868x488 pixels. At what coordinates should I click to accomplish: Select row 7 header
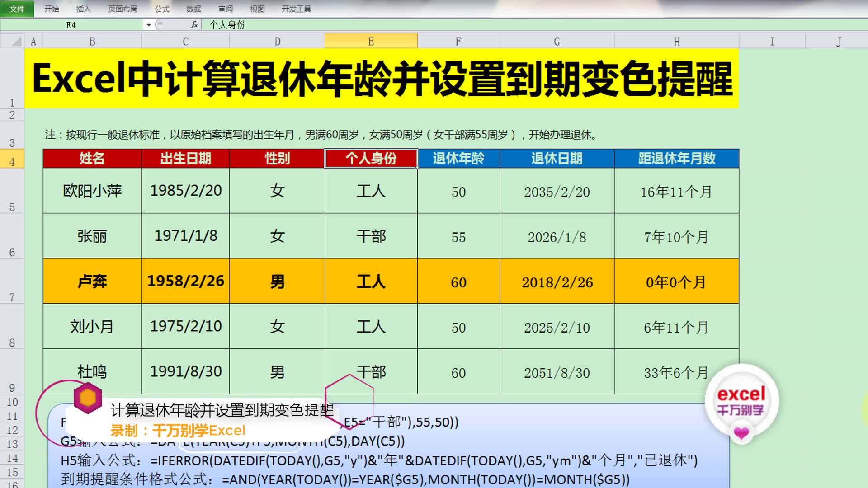12,281
